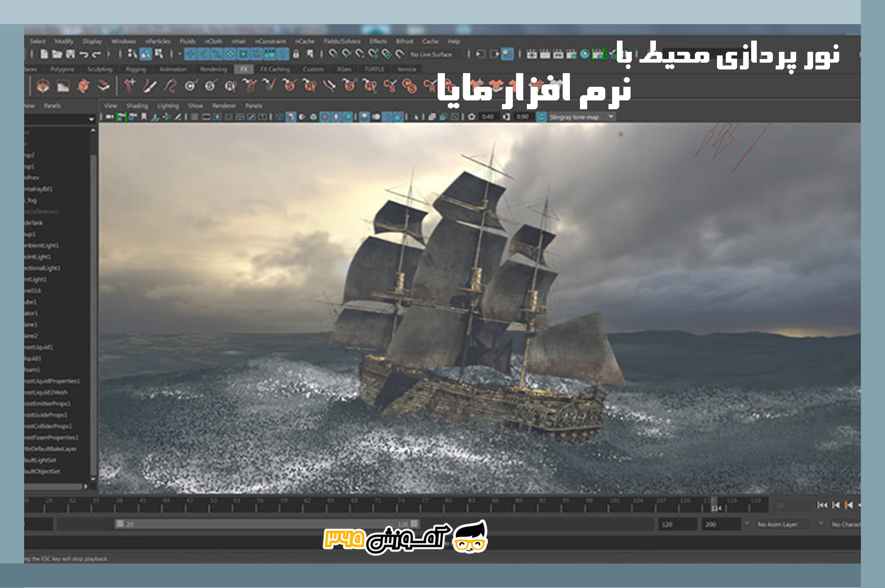Toggle Lock Selection padlock icon
The image size is (885, 588).
[x=296, y=54]
